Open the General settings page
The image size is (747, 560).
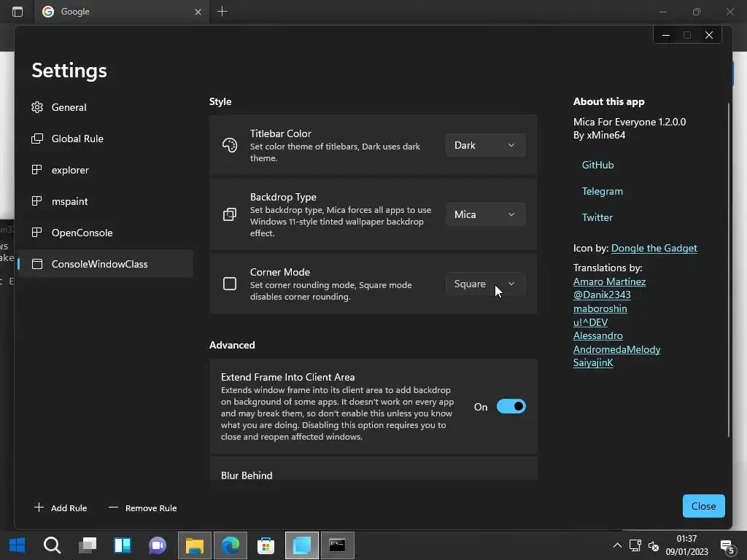coord(106,107)
